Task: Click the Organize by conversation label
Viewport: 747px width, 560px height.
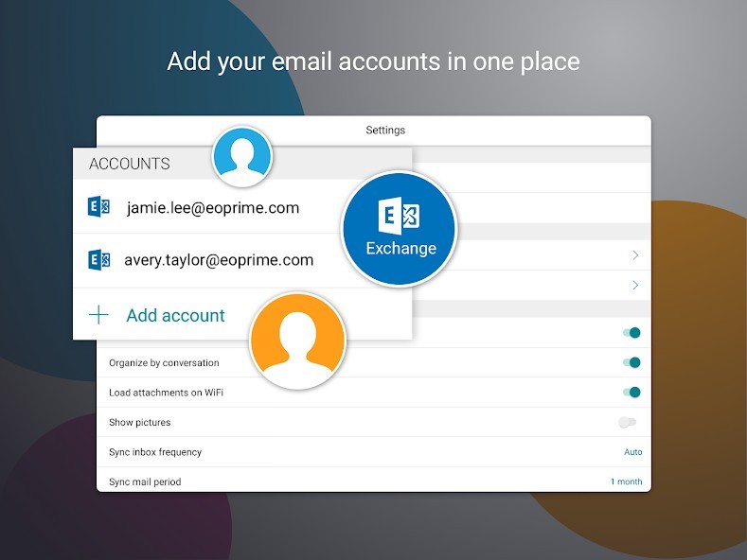Action: point(164,362)
